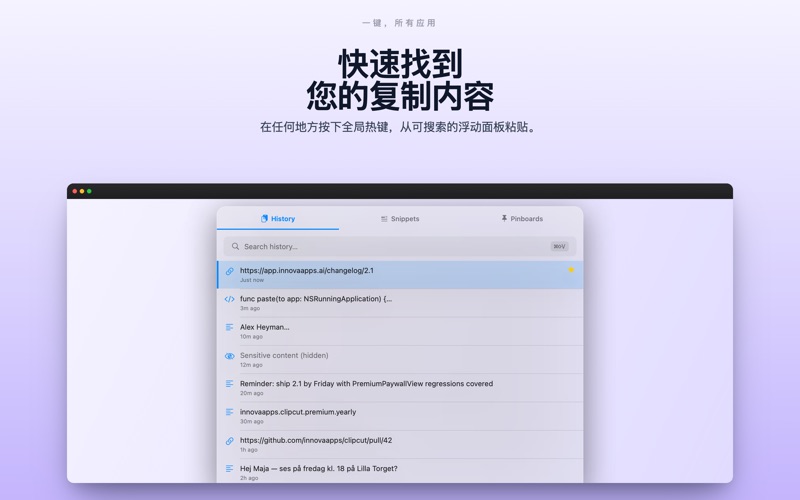Click the link icon of the github pull URL
This screenshot has width=800, height=500.
pyautogui.click(x=230, y=441)
